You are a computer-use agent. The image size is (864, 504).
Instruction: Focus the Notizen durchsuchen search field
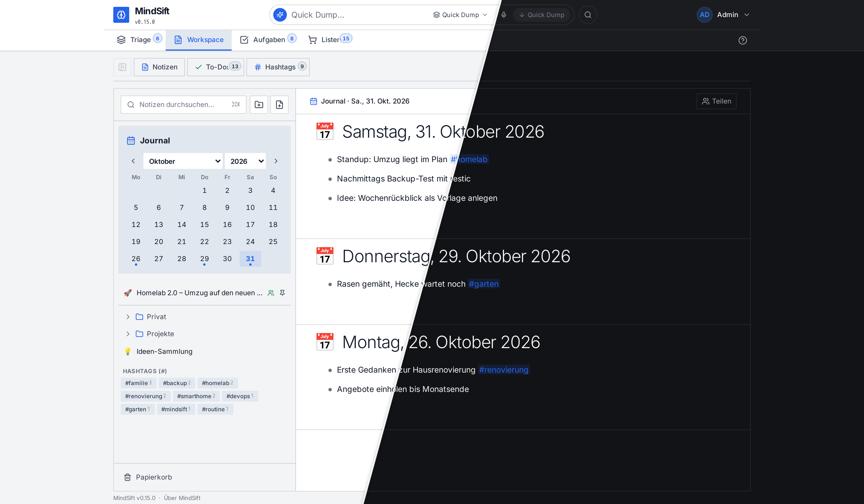pyautogui.click(x=184, y=104)
